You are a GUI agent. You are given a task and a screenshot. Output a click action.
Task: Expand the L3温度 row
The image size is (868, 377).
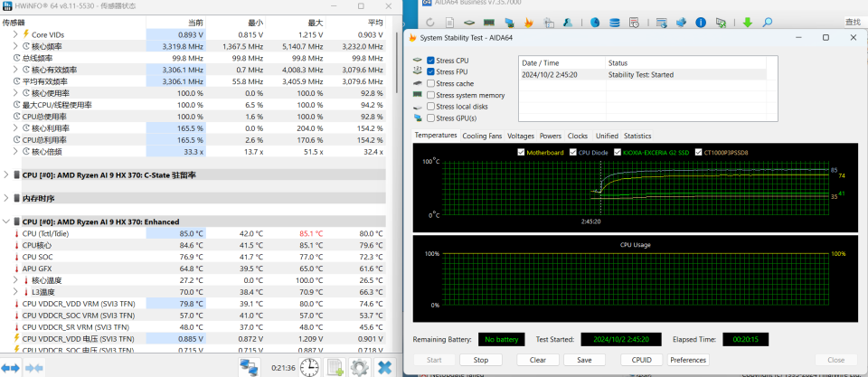(x=15, y=292)
